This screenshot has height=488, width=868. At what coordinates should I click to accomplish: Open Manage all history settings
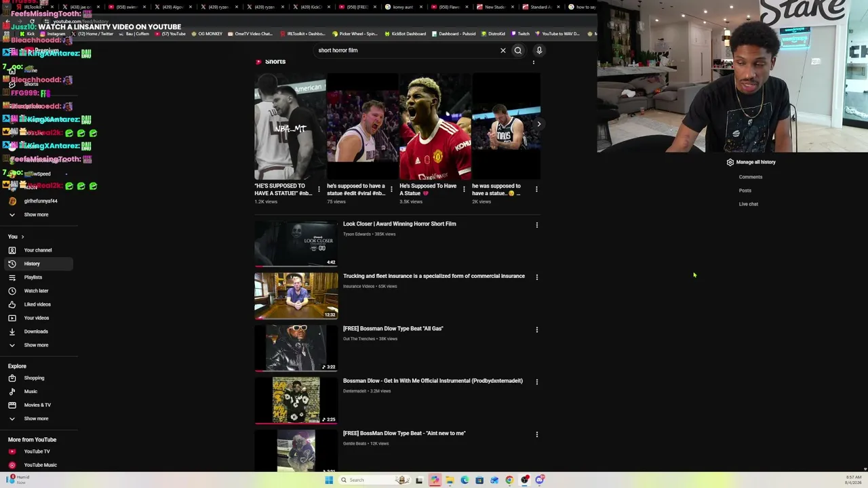click(751, 162)
